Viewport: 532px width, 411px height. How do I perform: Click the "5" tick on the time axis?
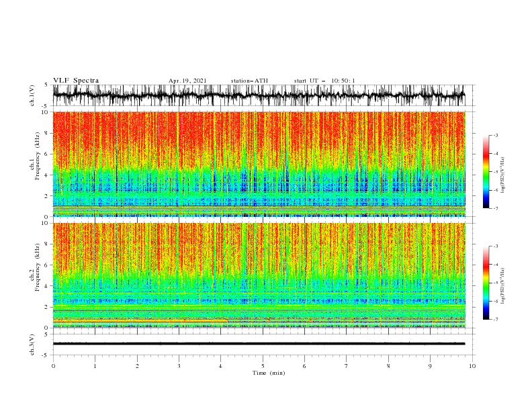263,366
